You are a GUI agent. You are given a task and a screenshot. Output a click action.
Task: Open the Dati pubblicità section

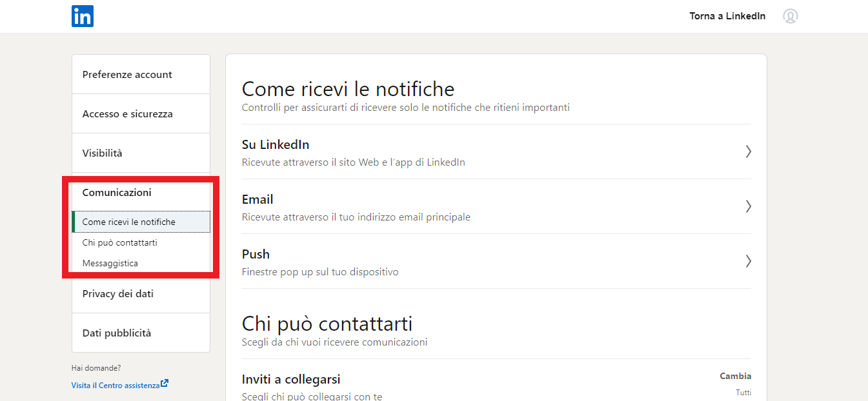pos(116,333)
